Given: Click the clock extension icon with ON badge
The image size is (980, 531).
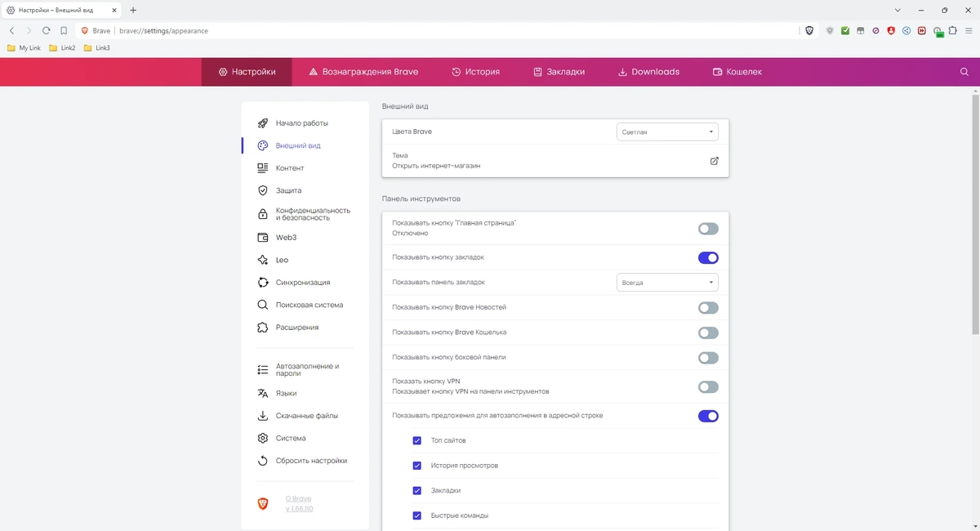Looking at the screenshot, I should click(938, 31).
